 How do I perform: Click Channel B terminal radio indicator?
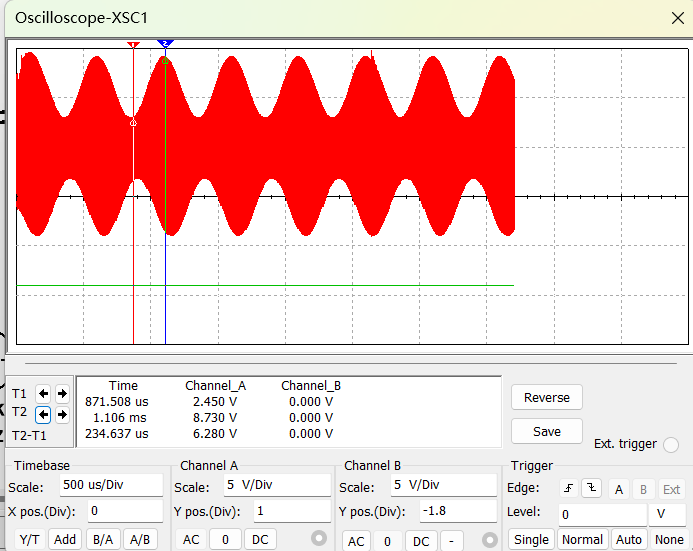[x=489, y=540]
